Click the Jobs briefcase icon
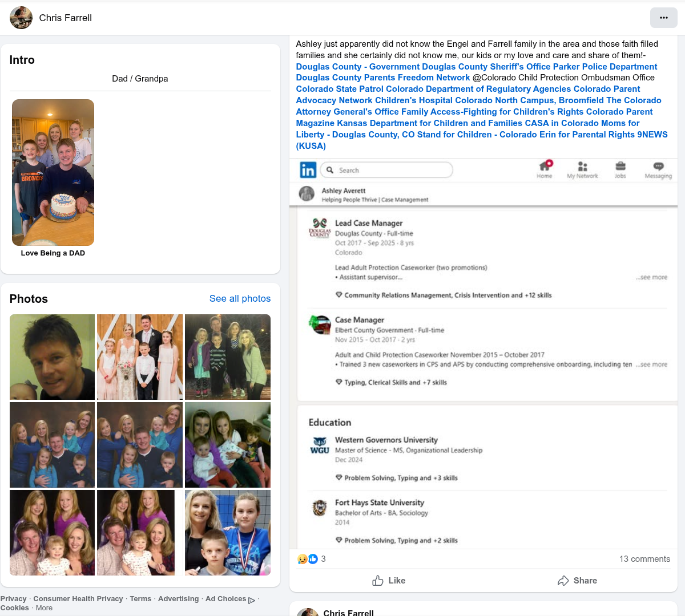Viewport: 685px width, 616px height. [620, 167]
